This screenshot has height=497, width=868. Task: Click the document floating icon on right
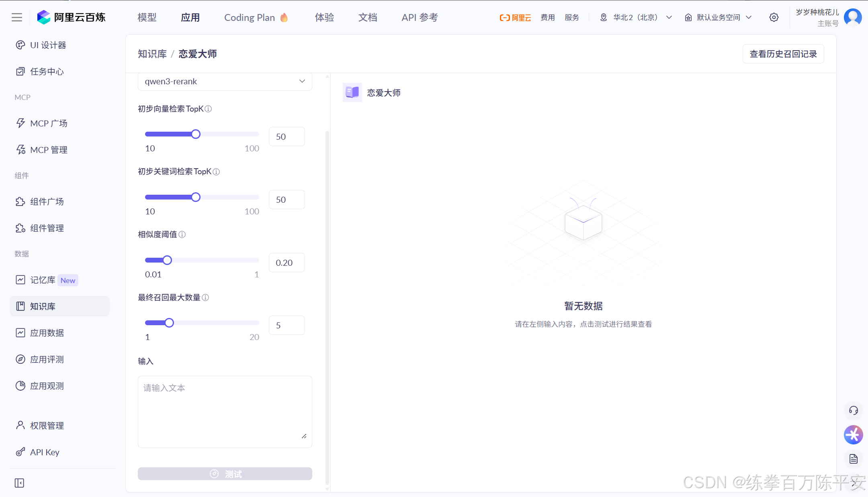click(853, 459)
